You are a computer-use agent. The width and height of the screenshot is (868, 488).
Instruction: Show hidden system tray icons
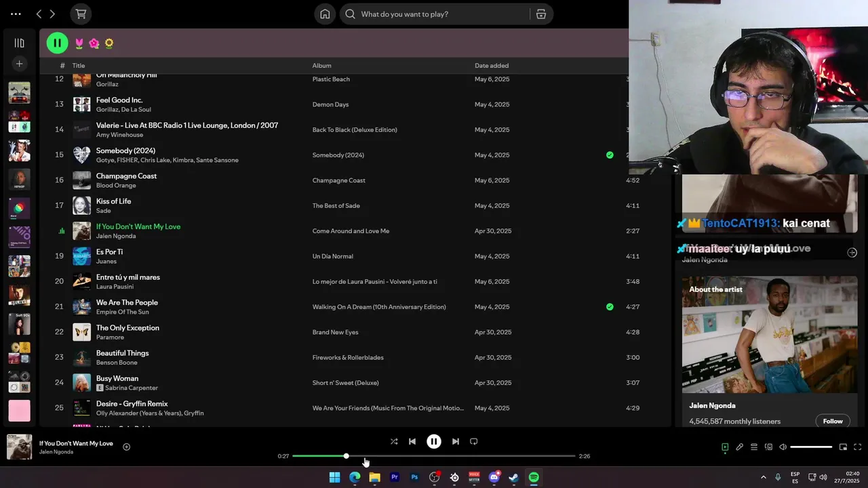763,477
